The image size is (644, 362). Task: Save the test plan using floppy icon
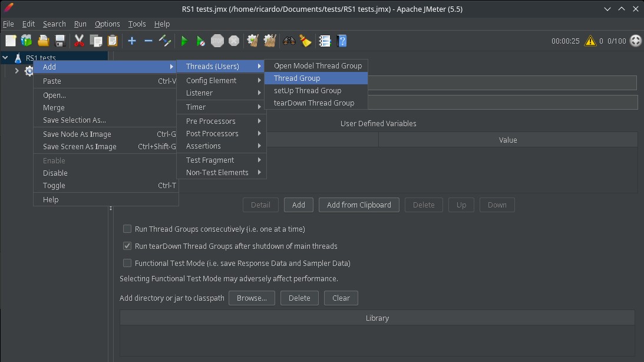click(60, 41)
